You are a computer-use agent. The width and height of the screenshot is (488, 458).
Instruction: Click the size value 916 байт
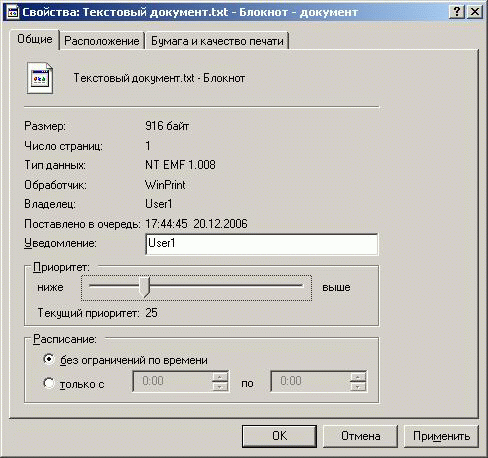(167, 126)
